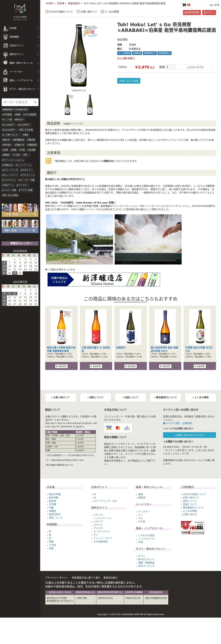Click April 29 in the calendar
221x644 pixels.
tap(15, 273)
